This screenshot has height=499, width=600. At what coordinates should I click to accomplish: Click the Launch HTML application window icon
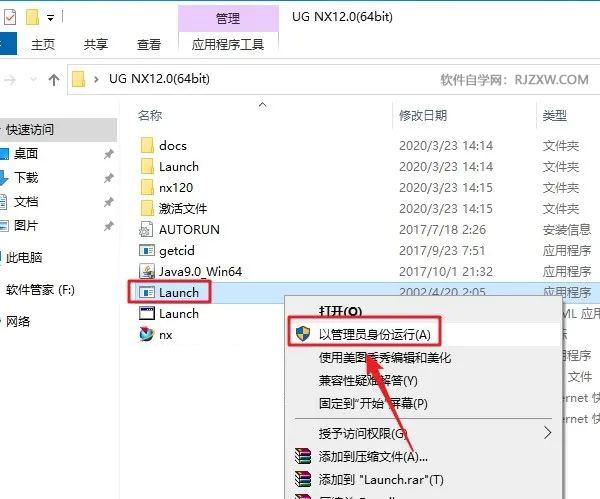tap(147, 313)
